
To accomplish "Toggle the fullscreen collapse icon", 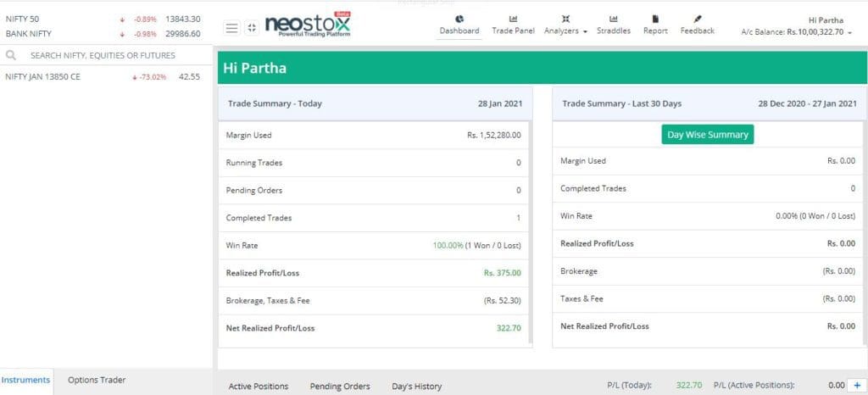I will [x=252, y=28].
